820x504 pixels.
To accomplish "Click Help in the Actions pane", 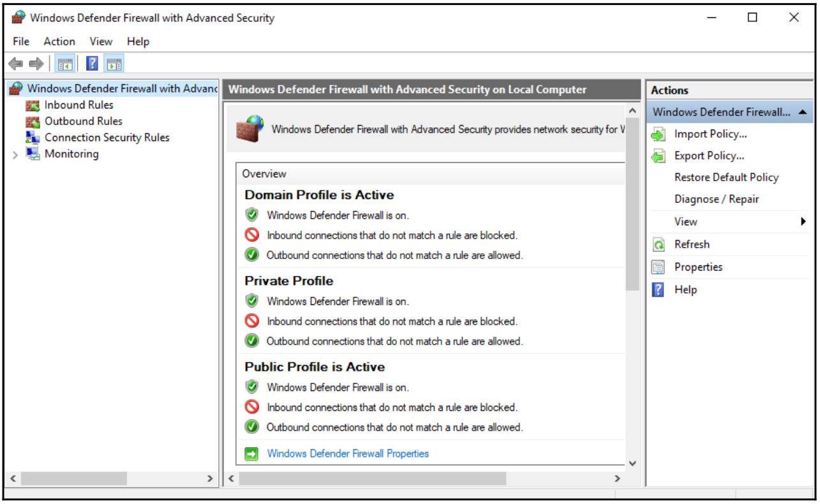I will tap(685, 290).
